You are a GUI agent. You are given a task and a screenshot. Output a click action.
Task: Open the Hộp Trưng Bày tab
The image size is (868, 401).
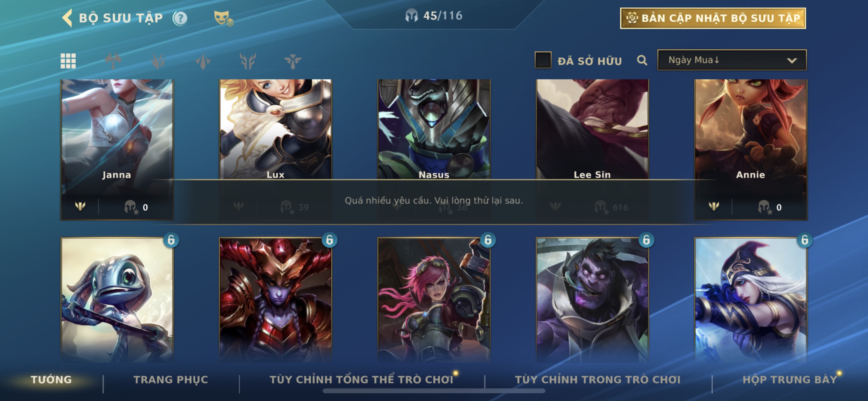pos(790,379)
